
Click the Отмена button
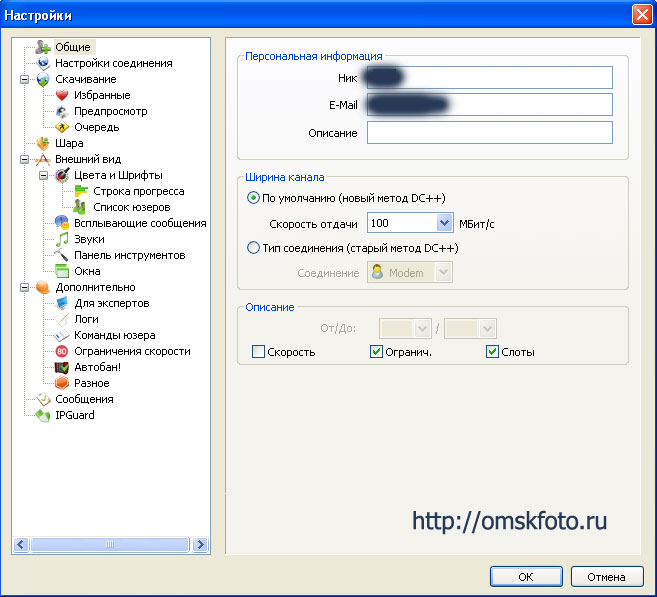click(606, 577)
